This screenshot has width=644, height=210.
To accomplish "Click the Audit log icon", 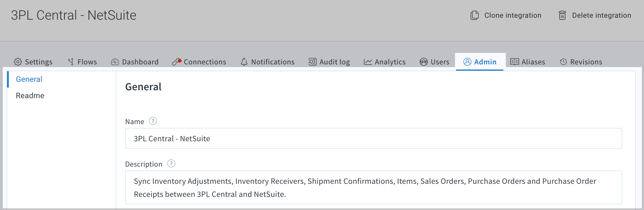I will point(312,62).
